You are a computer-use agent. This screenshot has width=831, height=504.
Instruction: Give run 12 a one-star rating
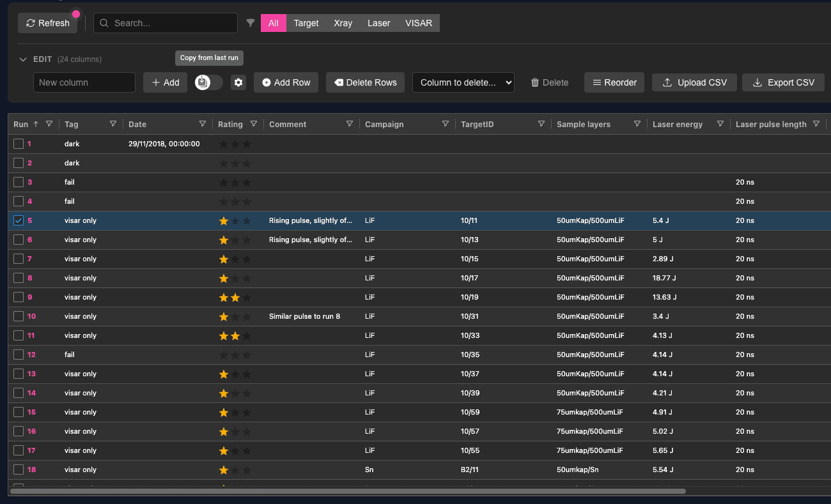pyautogui.click(x=223, y=355)
